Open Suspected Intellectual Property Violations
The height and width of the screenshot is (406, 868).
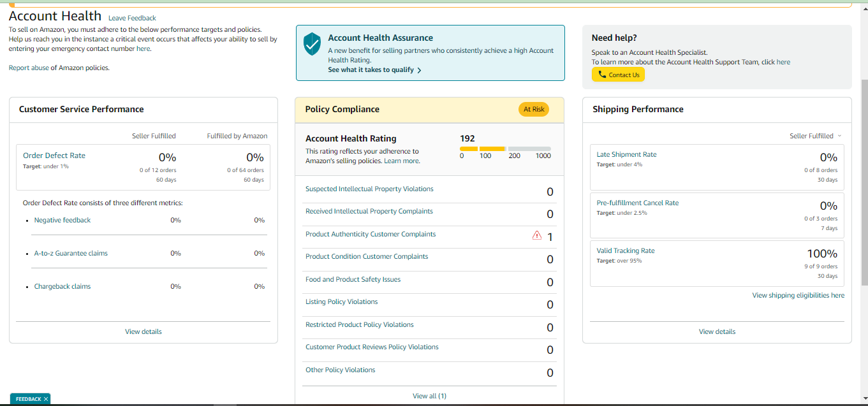click(369, 189)
